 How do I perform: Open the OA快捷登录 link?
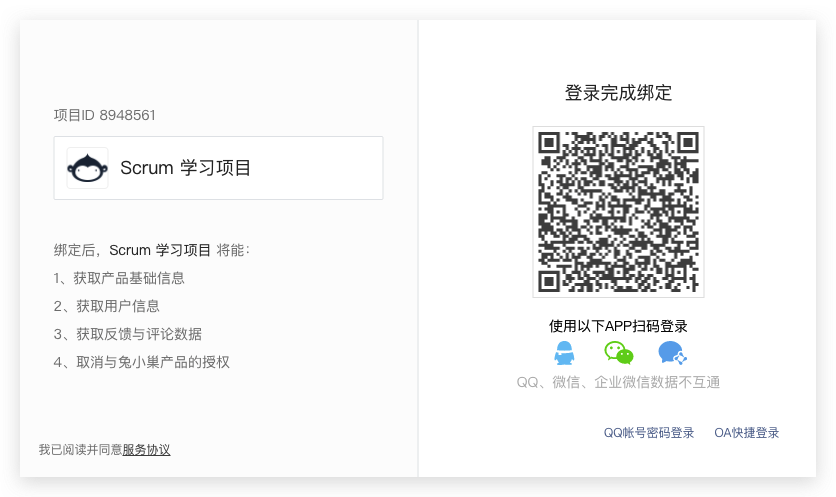click(746, 432)
